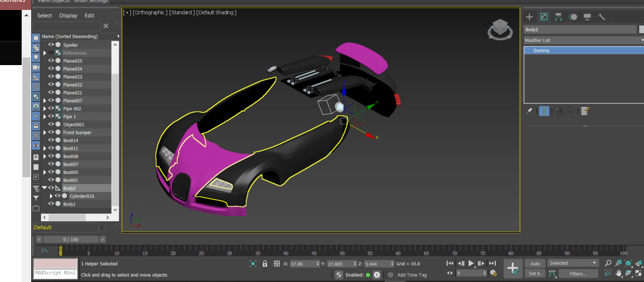Remove the Dummy modifier using the trash icon
The width and height of the screenshot is (644, 282).
click(x=570, y=111)
